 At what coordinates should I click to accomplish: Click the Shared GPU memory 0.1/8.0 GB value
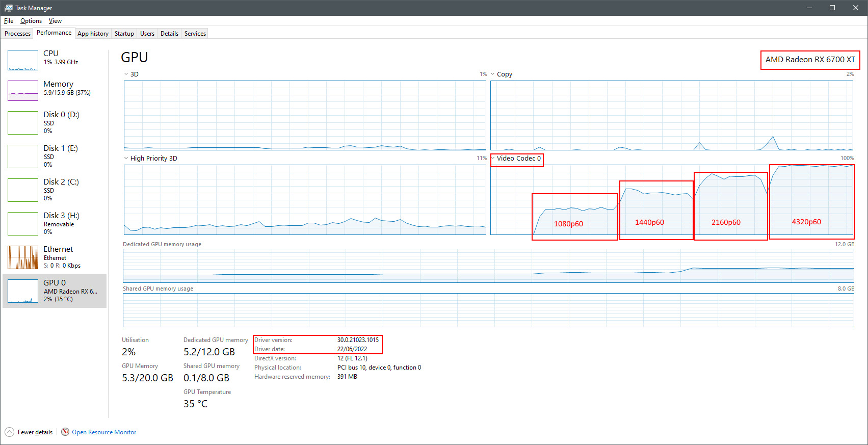point(206,378)
